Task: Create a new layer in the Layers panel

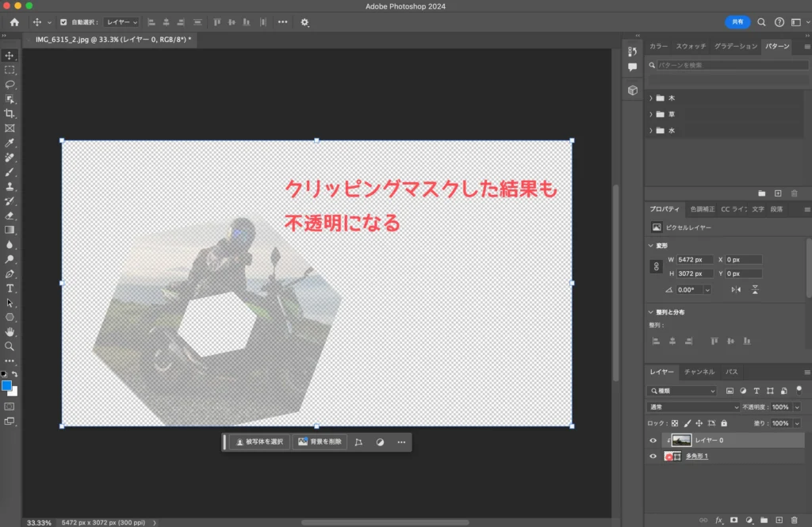Action: click(779, 520)
